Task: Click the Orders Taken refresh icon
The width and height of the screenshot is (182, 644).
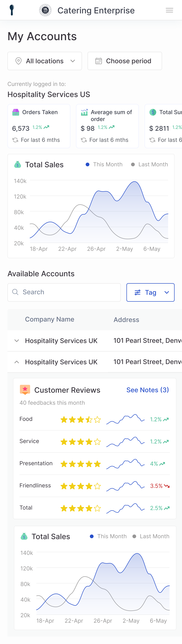Action: click(15, 140)
